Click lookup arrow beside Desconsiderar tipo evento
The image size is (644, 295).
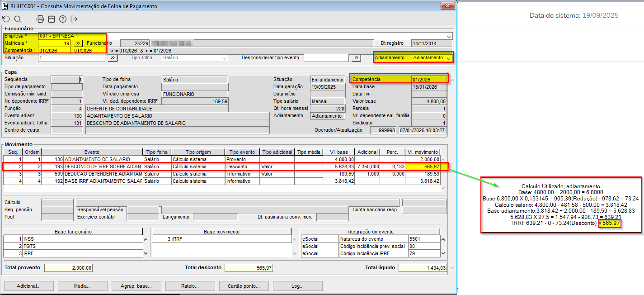pyautogui.click(x=357, y=58)
